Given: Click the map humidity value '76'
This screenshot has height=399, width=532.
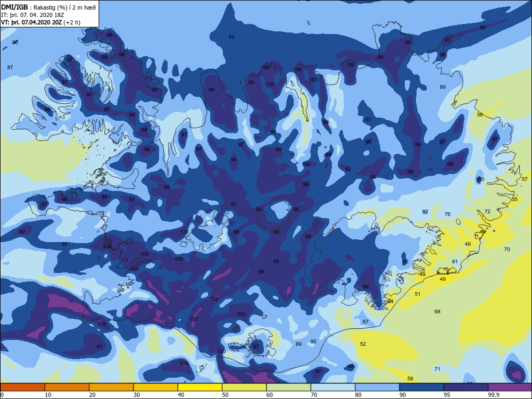Looking at the screenshot, I should [x=447, y=214].
